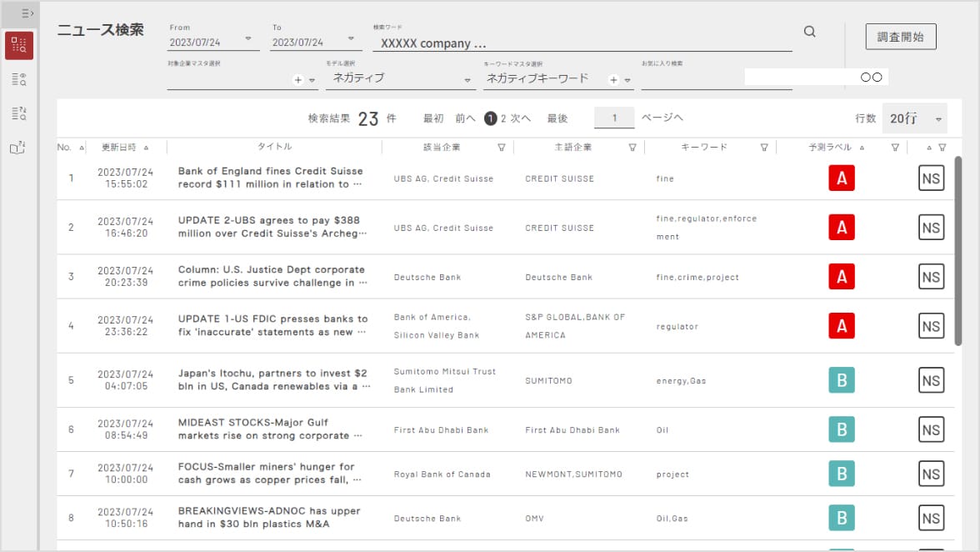
Task: Jump to 最後 page
Action: pyautogui.click(x=557, y=118)
